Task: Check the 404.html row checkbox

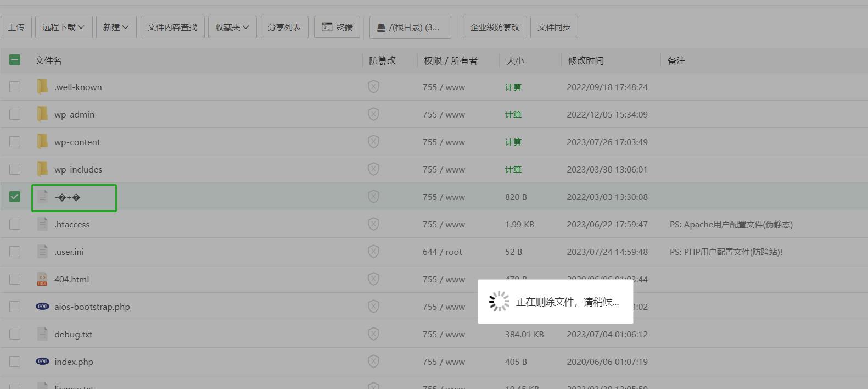Action: 15,279
